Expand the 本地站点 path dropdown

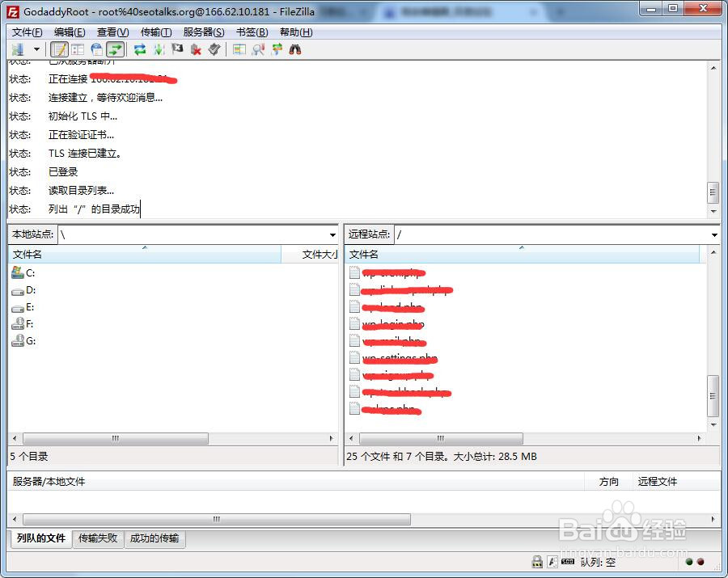[x=332, y=234]
